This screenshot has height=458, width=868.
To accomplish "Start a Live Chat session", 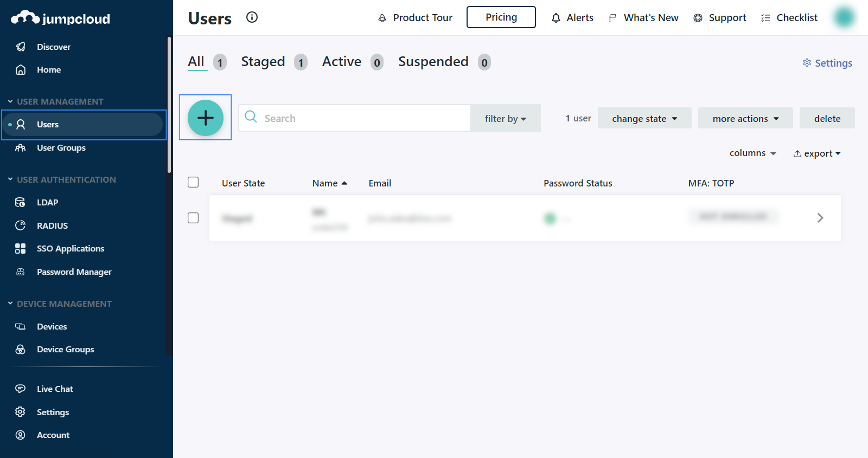I will 55,389.
